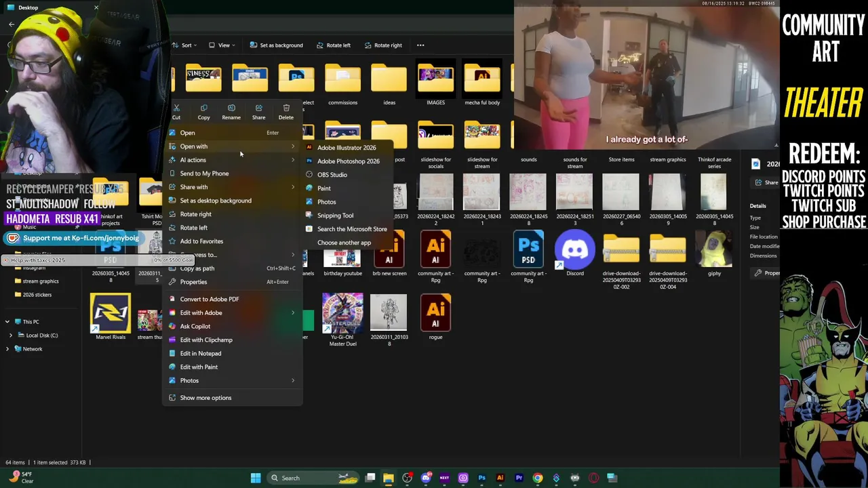Select the brb new screen Illustrator file
Image resolution: width=868 pixels, height=488 pixels.
click(x=389, y=253)
